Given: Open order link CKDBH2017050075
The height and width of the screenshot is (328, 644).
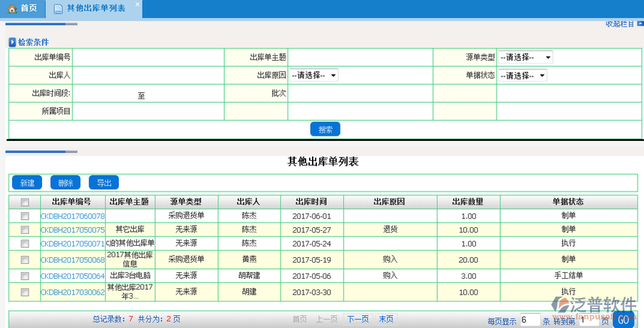Looking at the screenshot, I should click(x=72, y=229).
